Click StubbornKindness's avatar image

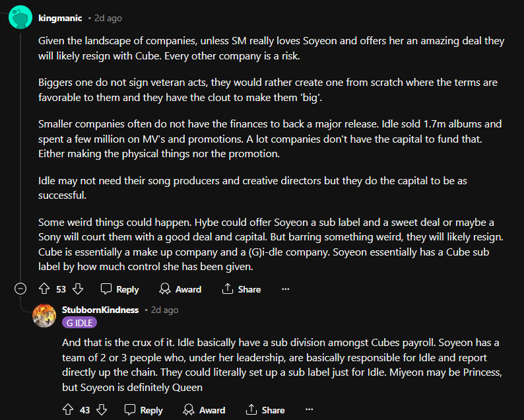click(x=44, y=316)
